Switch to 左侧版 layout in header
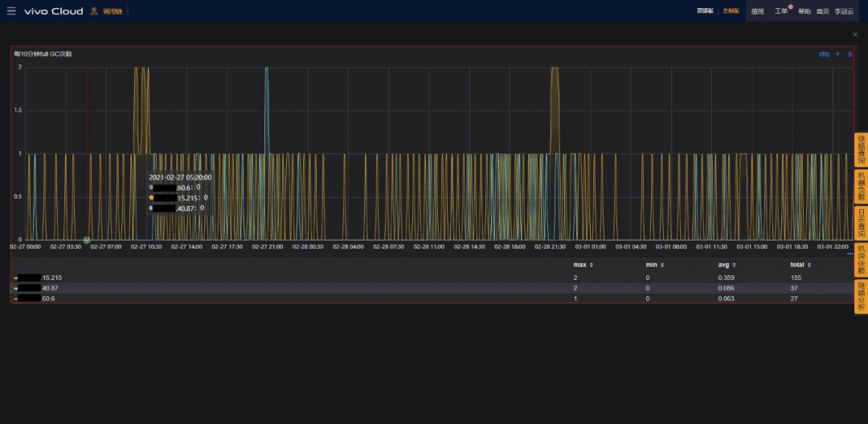The height and width of the screenshot is (424, 868). (731, 11)
